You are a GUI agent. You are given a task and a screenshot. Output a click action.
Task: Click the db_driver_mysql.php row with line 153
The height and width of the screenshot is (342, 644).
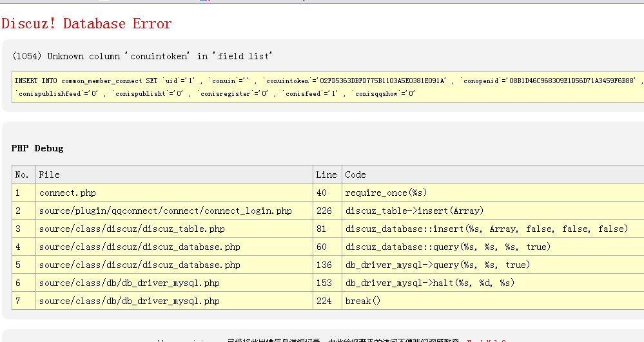pos(130,283)
